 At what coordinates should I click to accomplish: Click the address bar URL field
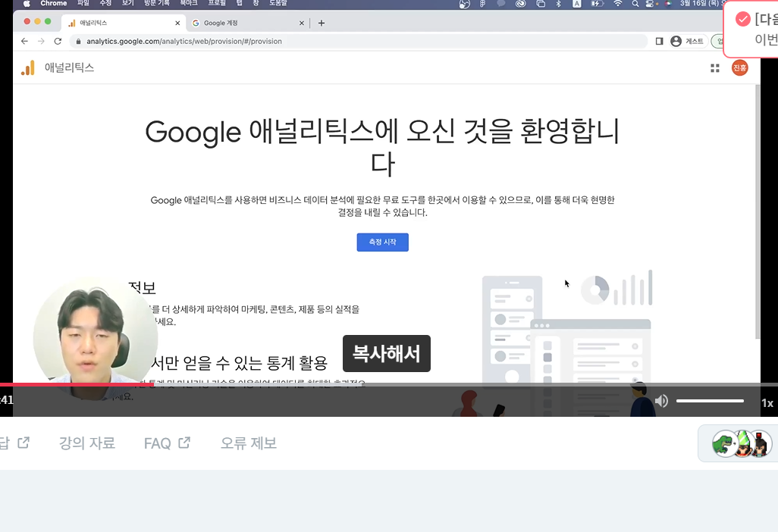click(x=358, y=41)
